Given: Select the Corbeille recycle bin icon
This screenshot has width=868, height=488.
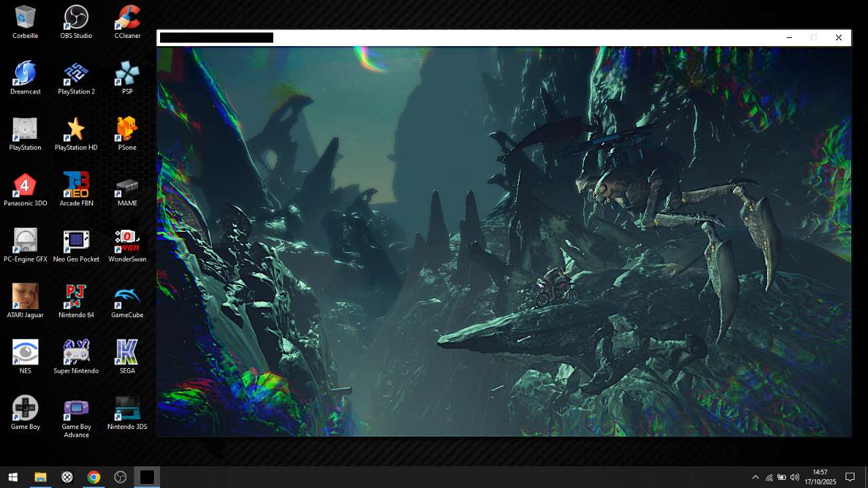Looking at the screenshot, I should click(x=25, y=18).
